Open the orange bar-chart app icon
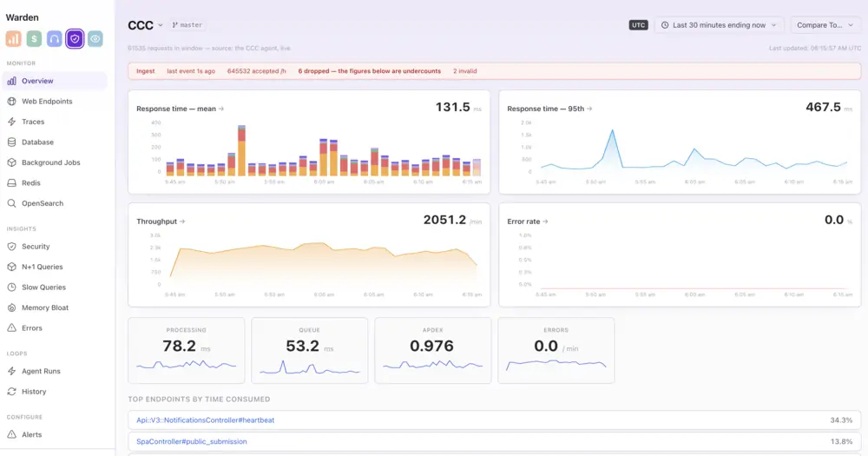 click(x=13, y=39)
